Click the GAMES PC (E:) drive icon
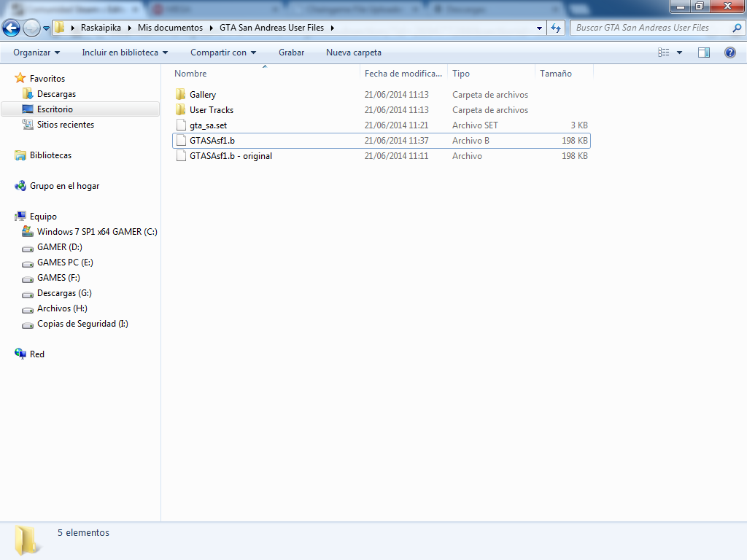Image resolution: width=747 pixels, height=560 pixels. point(28,263)
